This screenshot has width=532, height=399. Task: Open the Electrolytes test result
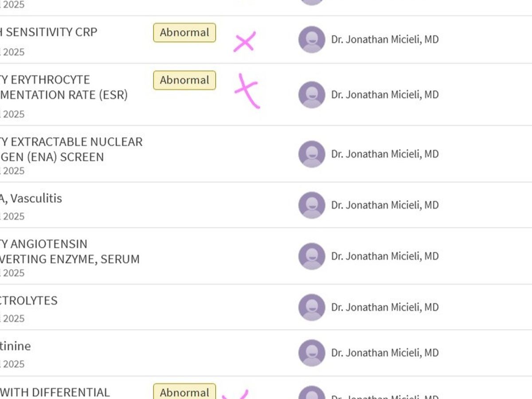pos(29,301)
